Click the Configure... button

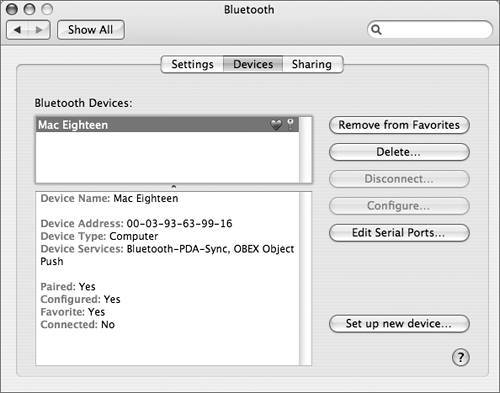(x=399, y=206)
